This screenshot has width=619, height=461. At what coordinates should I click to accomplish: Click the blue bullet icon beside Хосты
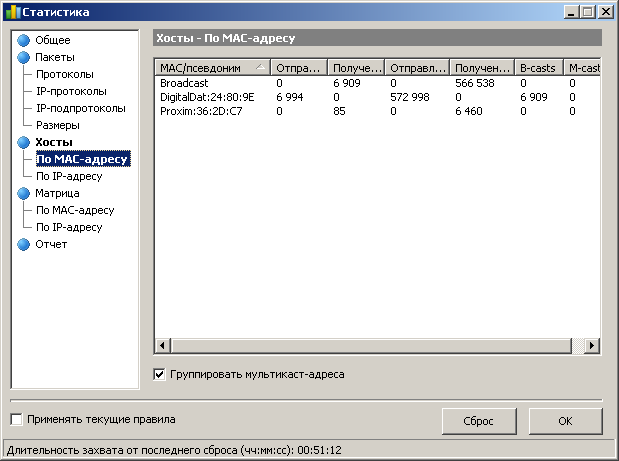[24, 142]
